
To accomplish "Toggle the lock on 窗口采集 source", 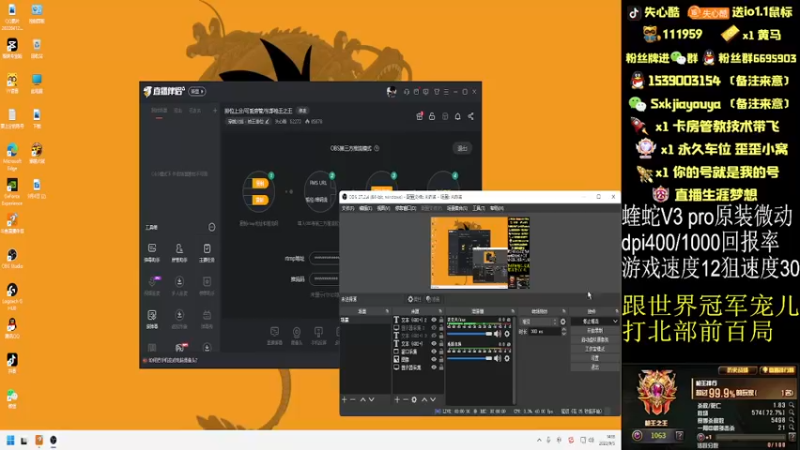I will (x=441, y=352).
